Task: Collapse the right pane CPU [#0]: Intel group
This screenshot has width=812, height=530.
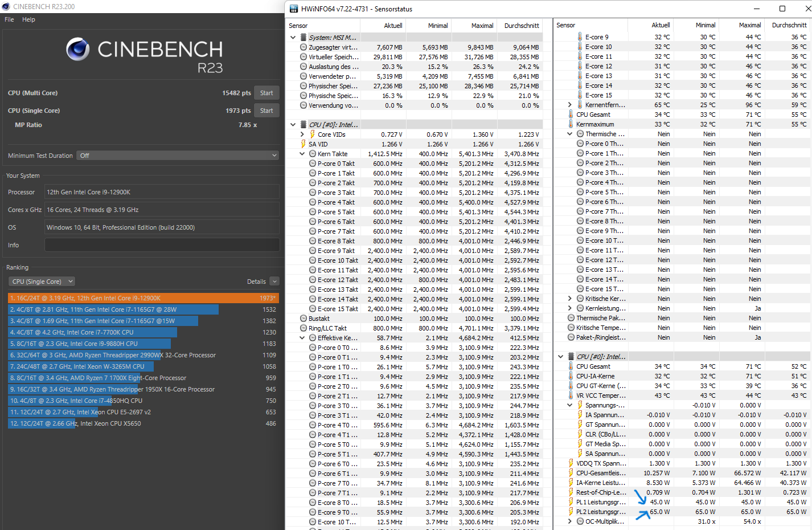Action: click(x=561, y=357)
